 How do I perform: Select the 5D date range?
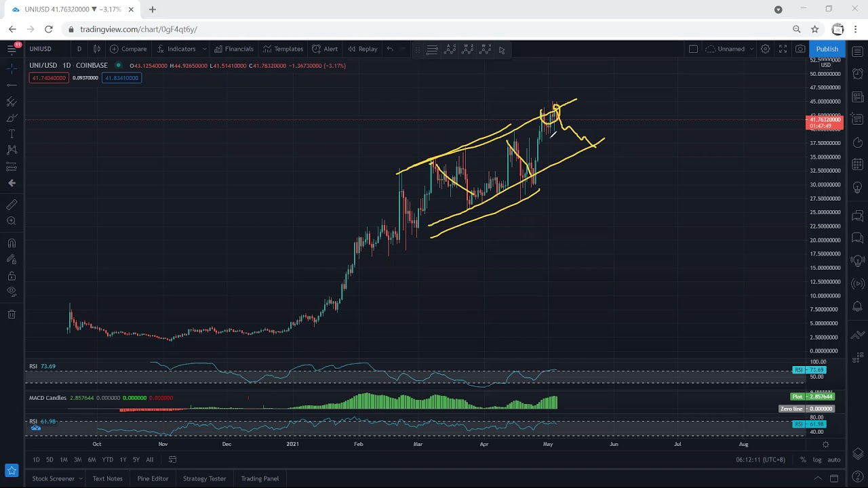pos(50,460)
